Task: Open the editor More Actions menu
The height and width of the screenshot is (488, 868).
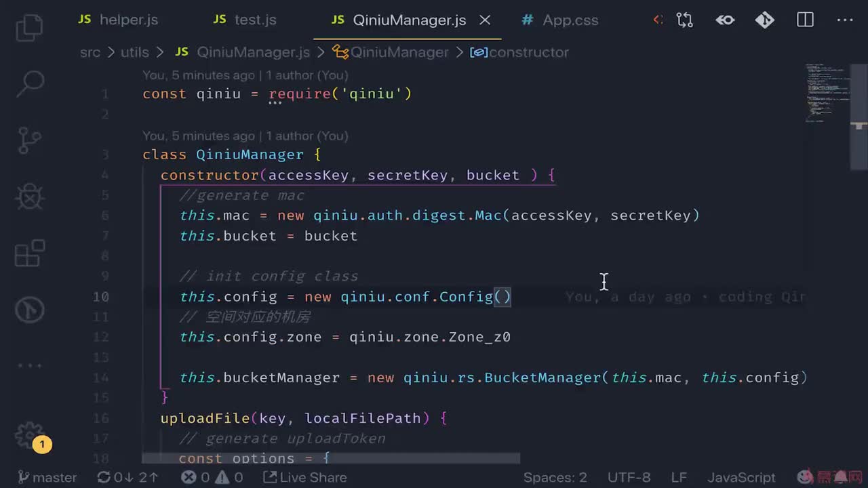Action: click(845, 20)
